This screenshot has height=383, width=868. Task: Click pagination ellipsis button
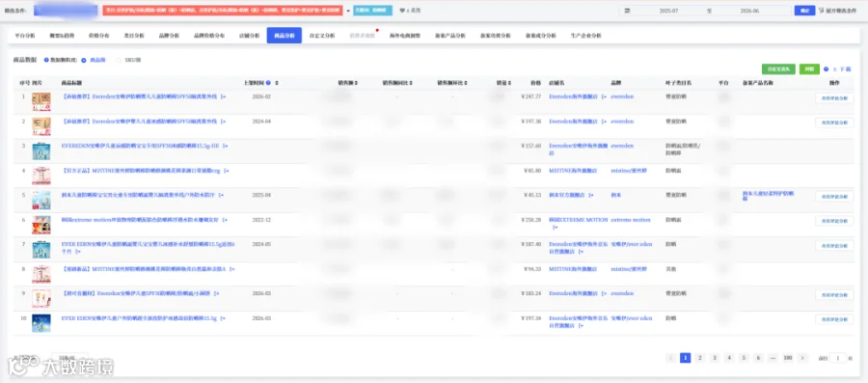click(x=773, y=358)
